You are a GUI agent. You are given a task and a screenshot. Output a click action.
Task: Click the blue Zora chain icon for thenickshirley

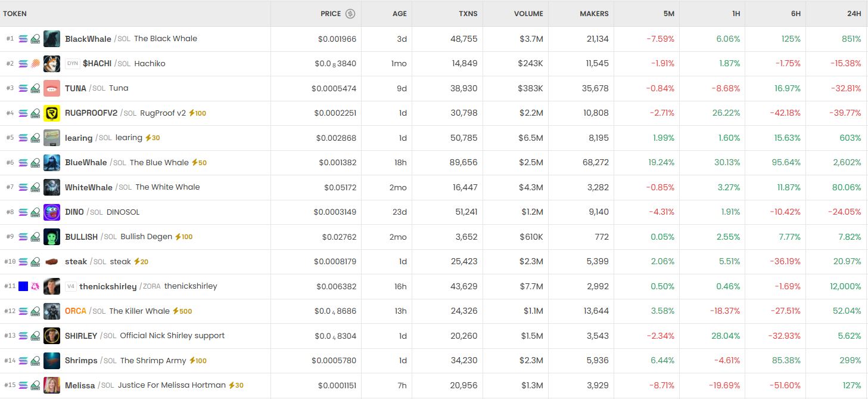(23, 286)
